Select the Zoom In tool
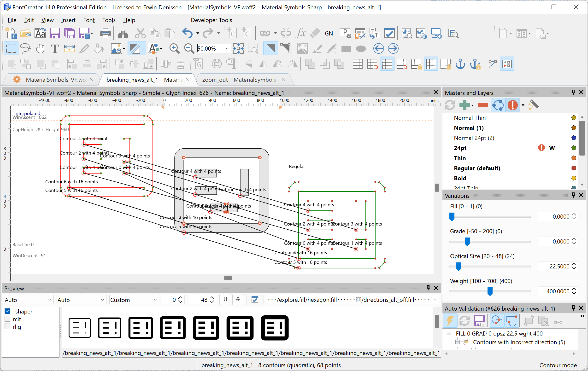 coord(175,48)
